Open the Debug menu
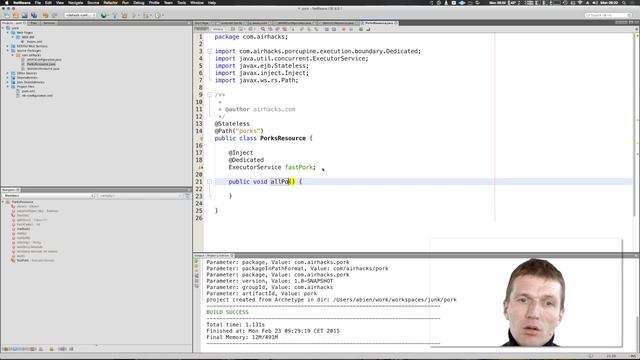This screenshot has width=640, height=360. pos(139,2)
